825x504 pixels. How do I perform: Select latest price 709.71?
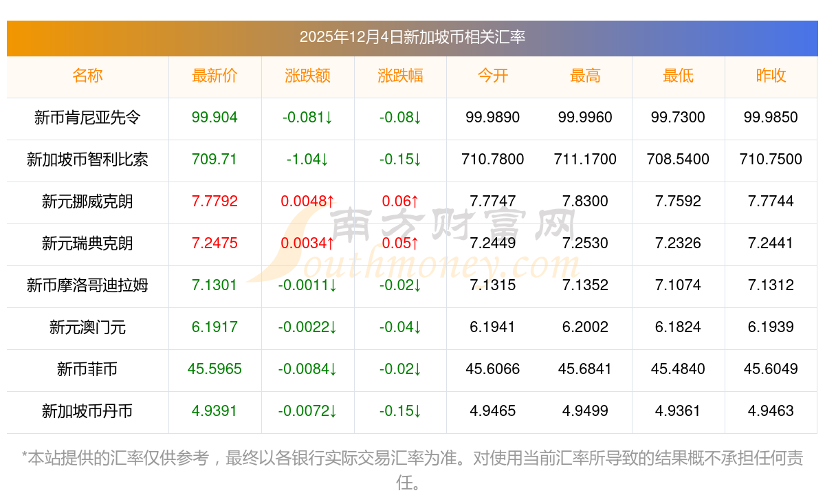pyautogui.click(x=214, y=160)
